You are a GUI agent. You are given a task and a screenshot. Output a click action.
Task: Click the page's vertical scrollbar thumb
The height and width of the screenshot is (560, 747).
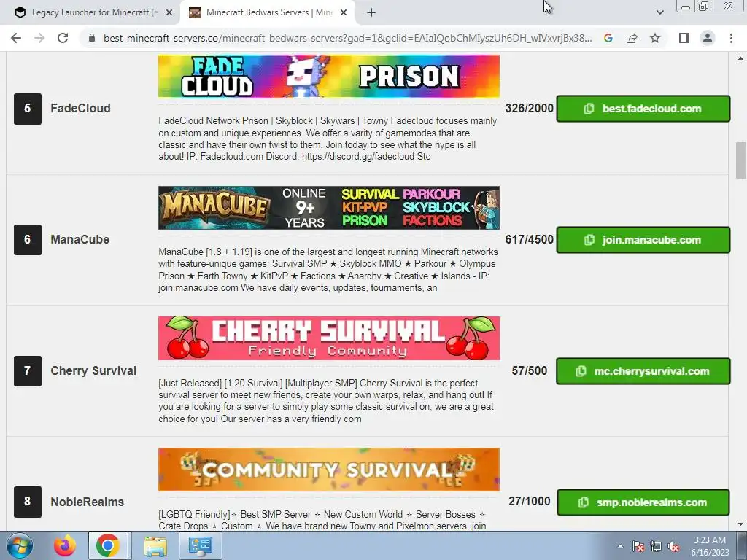click(740, 160)
